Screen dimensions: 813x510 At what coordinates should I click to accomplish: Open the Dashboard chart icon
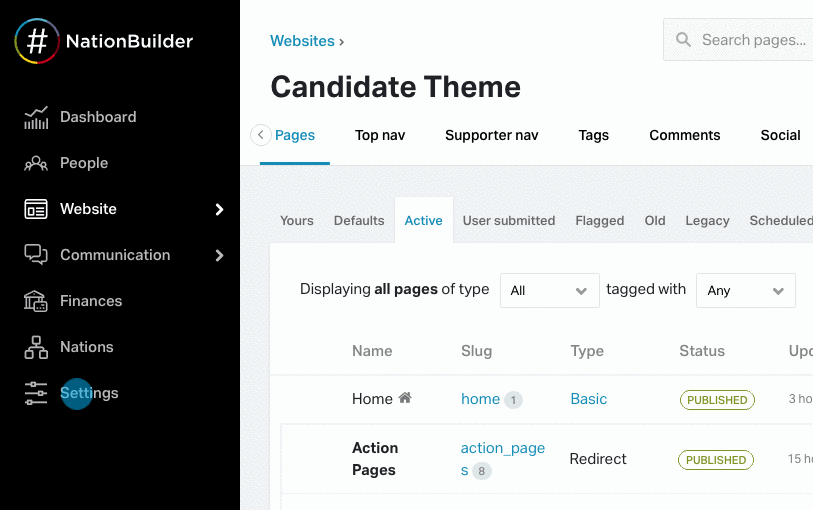[x=36, y=117]
